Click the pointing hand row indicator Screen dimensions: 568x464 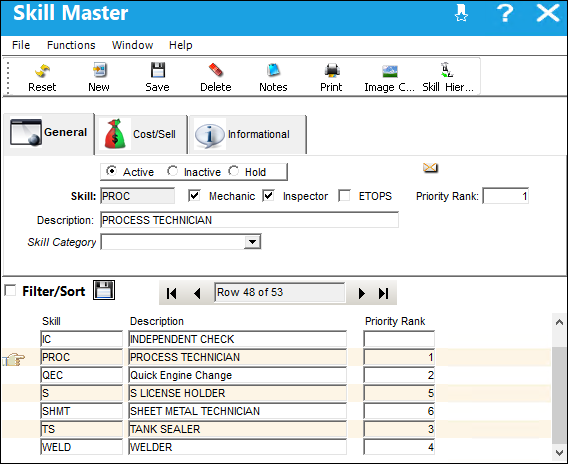14,359
